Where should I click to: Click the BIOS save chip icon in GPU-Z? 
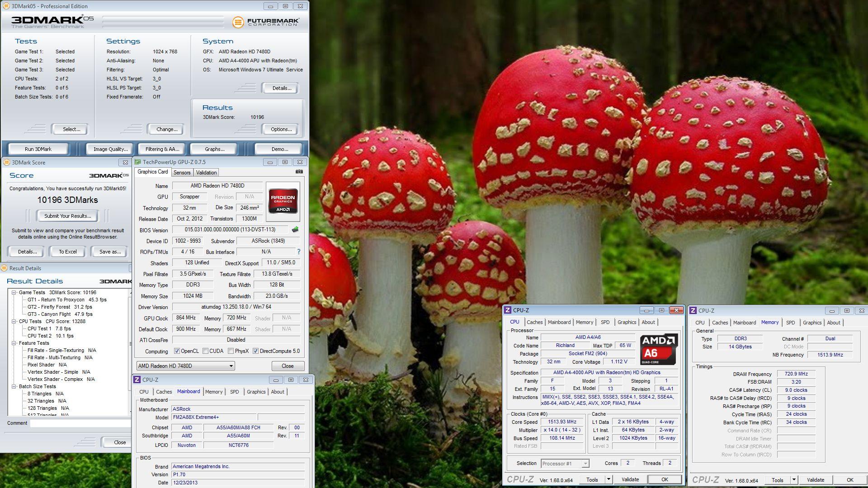click(295, 230)
